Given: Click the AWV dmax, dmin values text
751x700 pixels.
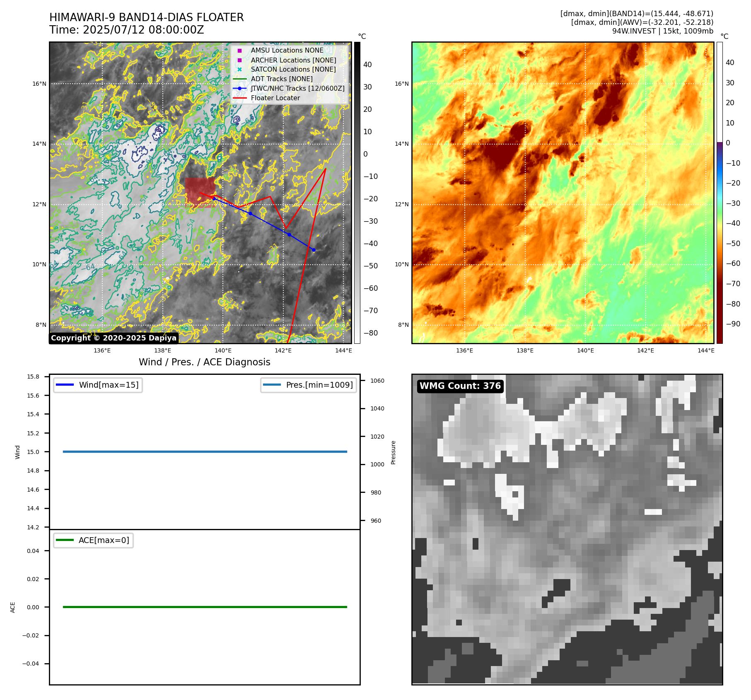Looking at the screenshot, I should click(x=642, y=22).
